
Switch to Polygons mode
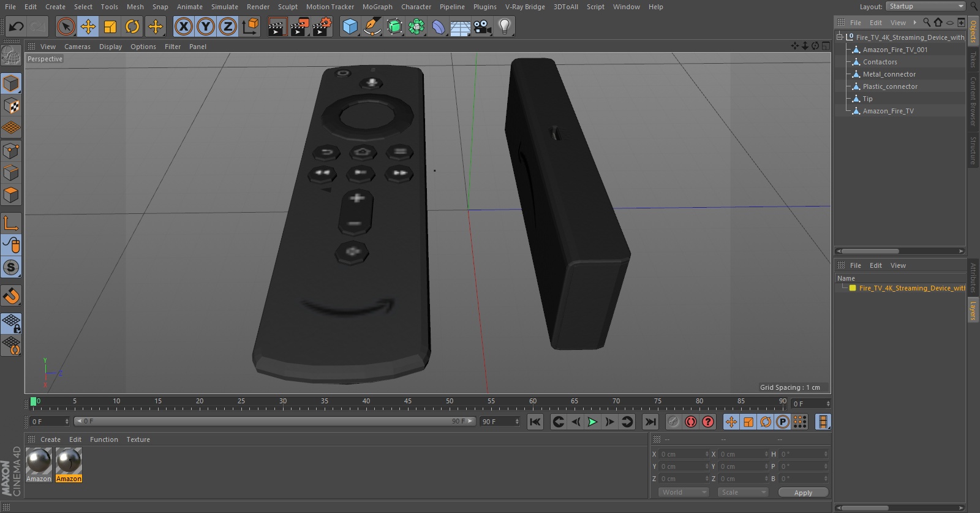point(11,196)
